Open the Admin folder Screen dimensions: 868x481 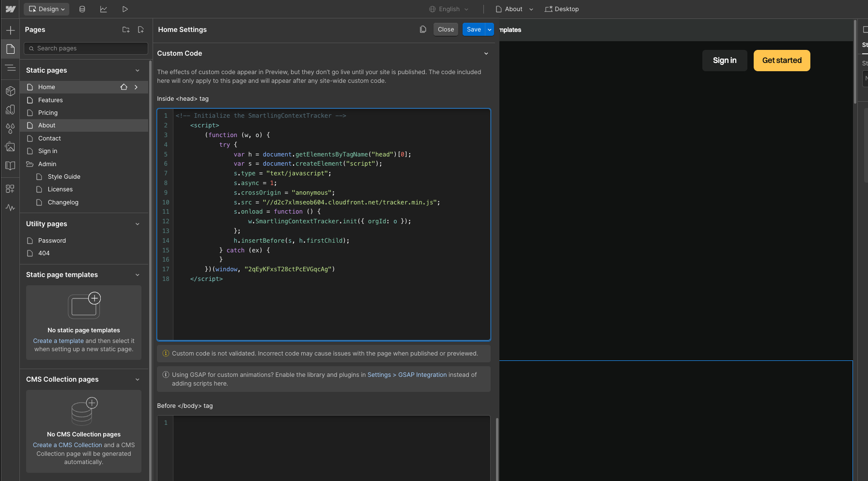84,164
